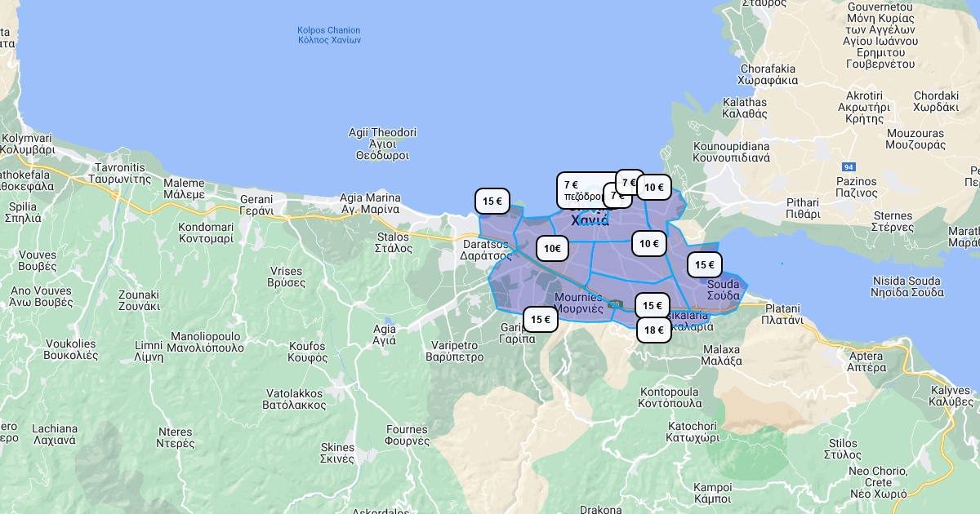Click the 15 € marker beside Souda
This screenshot has height=514, width=980.
click(x=704, y=265)
